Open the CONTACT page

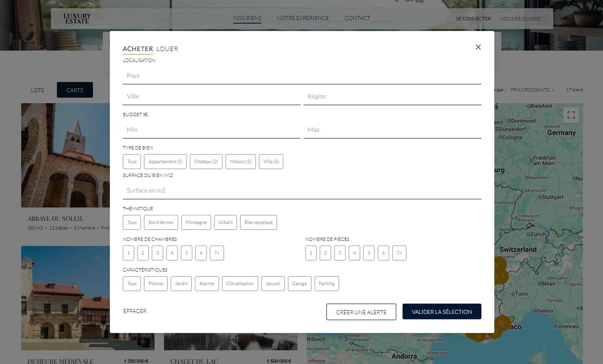coord(357,18)
